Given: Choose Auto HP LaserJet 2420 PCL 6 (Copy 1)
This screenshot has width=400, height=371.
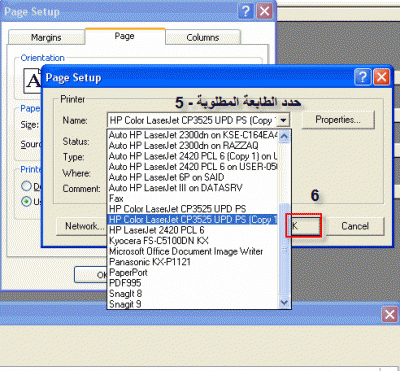Looking at the screenshot, I should point(193,156).
